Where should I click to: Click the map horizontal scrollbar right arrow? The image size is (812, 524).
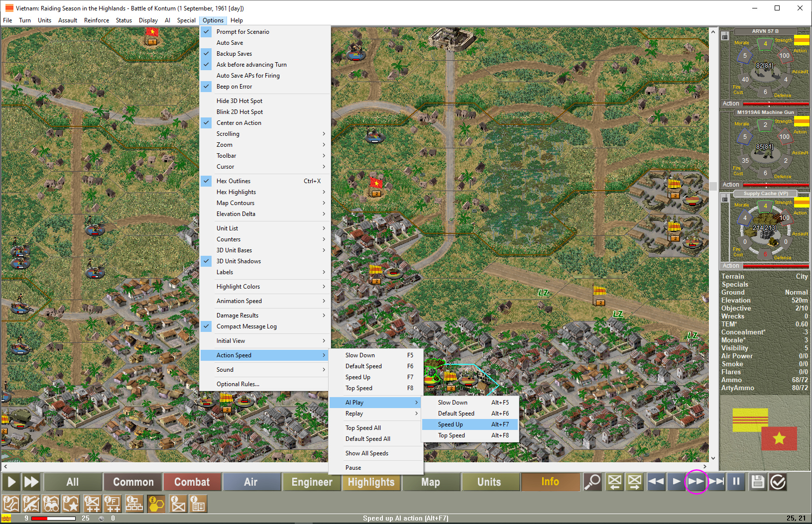705,467
